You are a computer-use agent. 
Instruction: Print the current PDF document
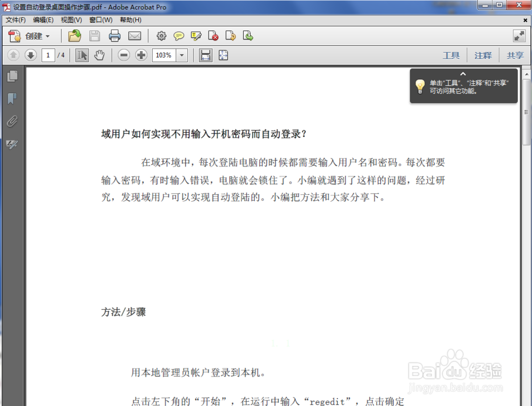pos(114,36)
